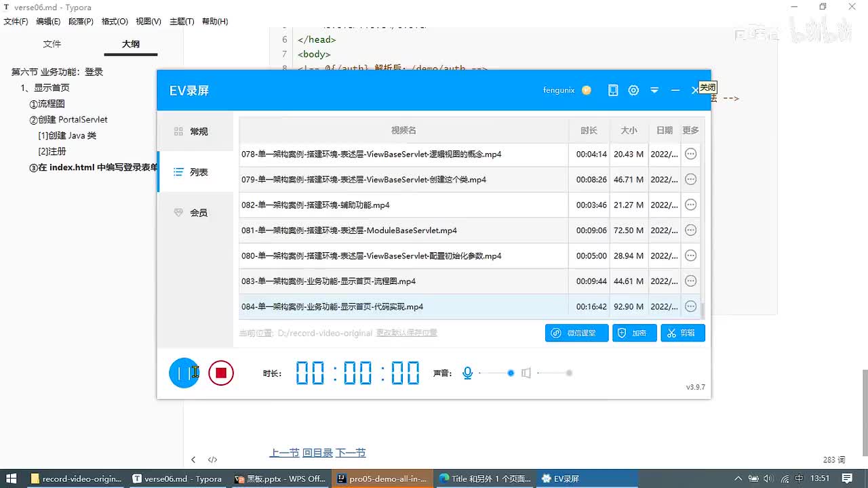The width and height of the screenshot is (868, 488).
Task: Click the microphone icon in EV录屏
Action: (x=467, y=373)
